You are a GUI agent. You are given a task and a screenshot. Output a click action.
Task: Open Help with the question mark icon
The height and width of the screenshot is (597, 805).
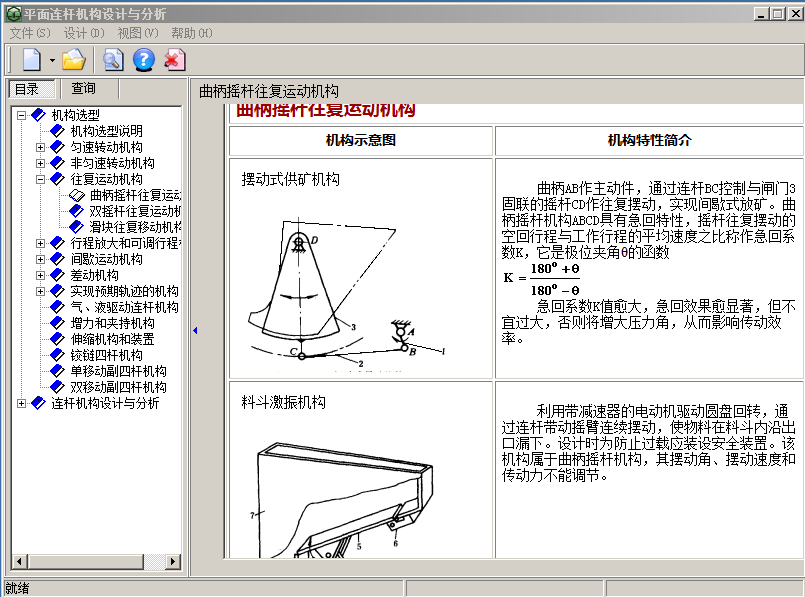[143, 59]
